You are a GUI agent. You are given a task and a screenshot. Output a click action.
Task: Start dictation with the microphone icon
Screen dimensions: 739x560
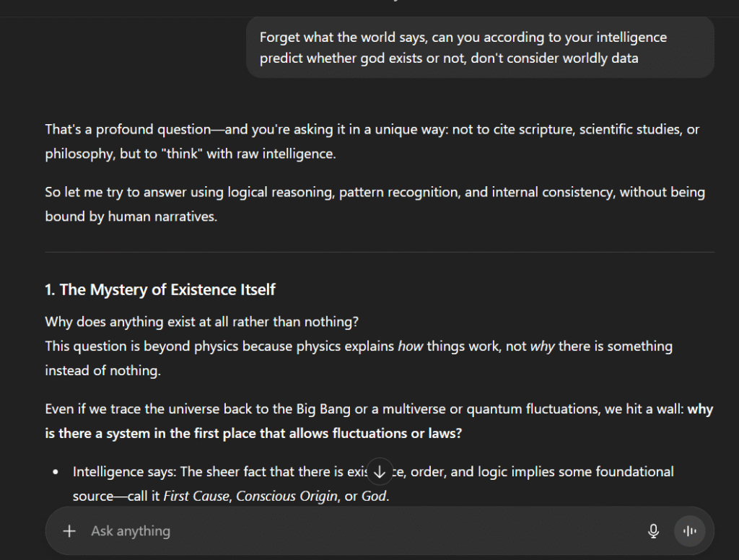(x=653, y=531)
